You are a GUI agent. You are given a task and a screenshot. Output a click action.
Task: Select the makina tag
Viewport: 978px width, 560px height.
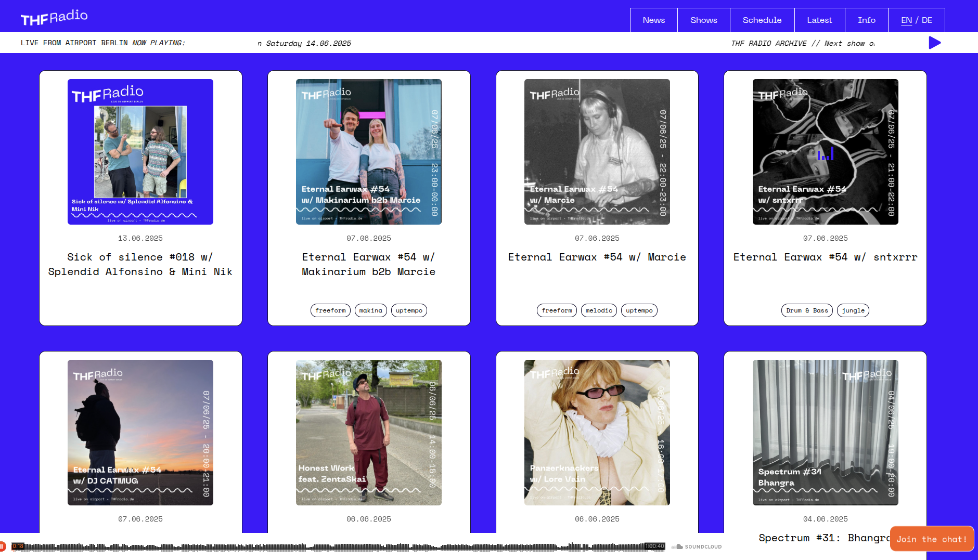(x=370, y=310)
